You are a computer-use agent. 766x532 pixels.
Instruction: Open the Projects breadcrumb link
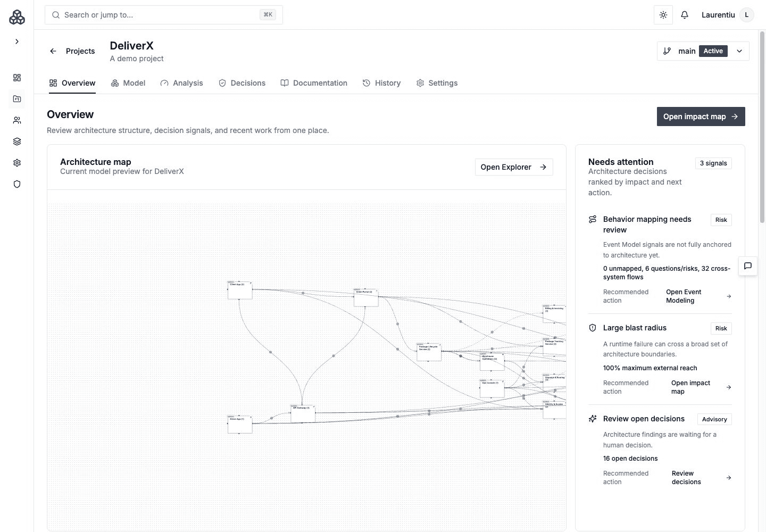[x=80, y=51]
